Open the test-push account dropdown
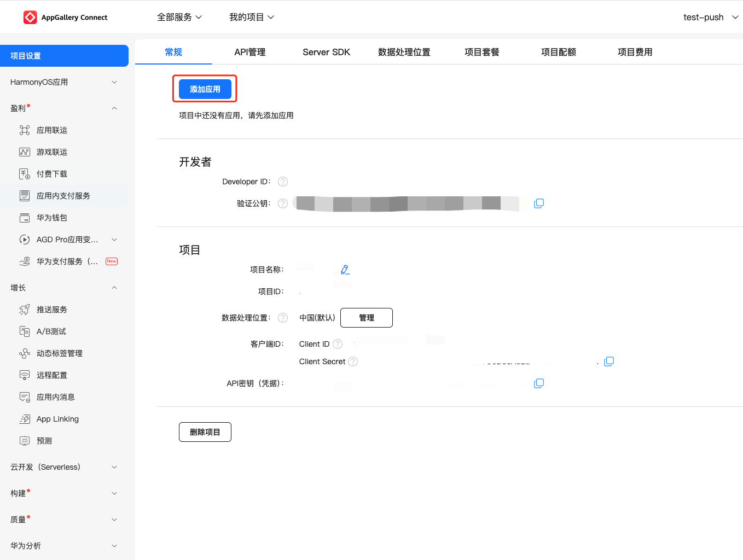The width and height of the screenshot is (743, 560). point(710,17)
